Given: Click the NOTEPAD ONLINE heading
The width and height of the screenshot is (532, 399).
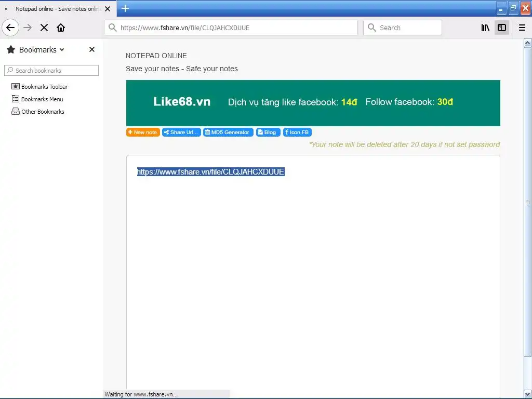Looking at the screenshot, I should coord(156,56).
